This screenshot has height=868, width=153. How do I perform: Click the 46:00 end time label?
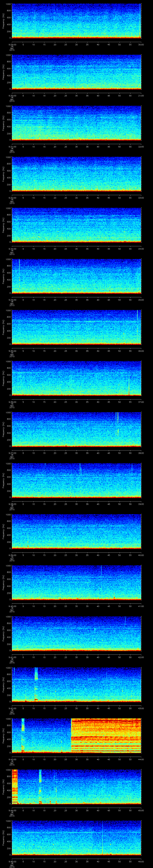coord(141,862)
